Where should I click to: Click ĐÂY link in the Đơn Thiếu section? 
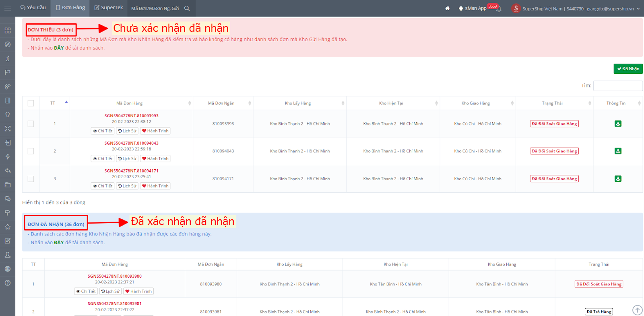pyautogui.click(x=59, y=48)
